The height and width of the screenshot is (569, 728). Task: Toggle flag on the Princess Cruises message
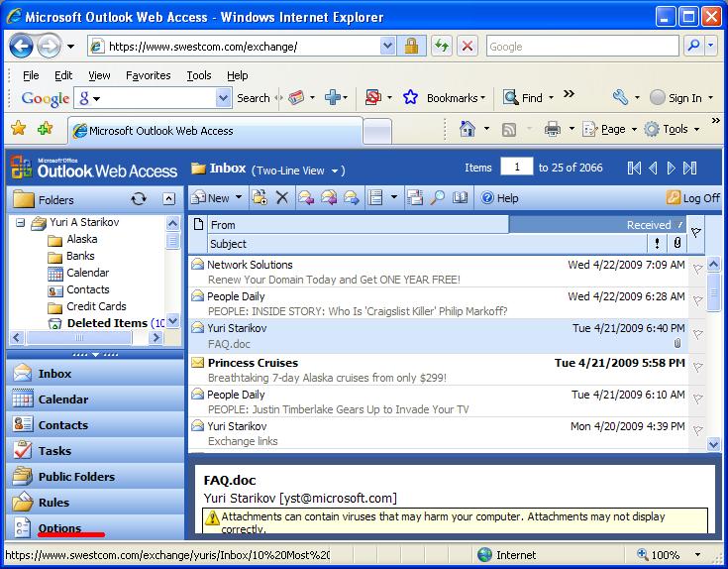pos(697,367)
